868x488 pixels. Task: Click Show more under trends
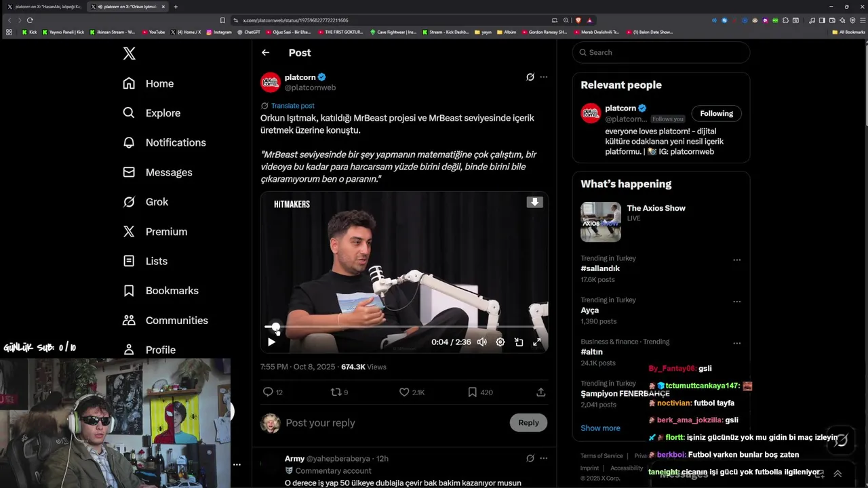600,428
